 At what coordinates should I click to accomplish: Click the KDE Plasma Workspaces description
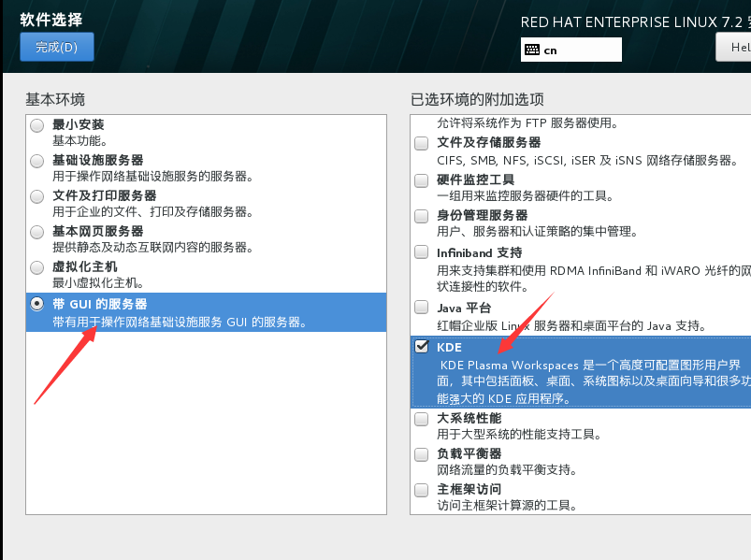tap(594, 382)
